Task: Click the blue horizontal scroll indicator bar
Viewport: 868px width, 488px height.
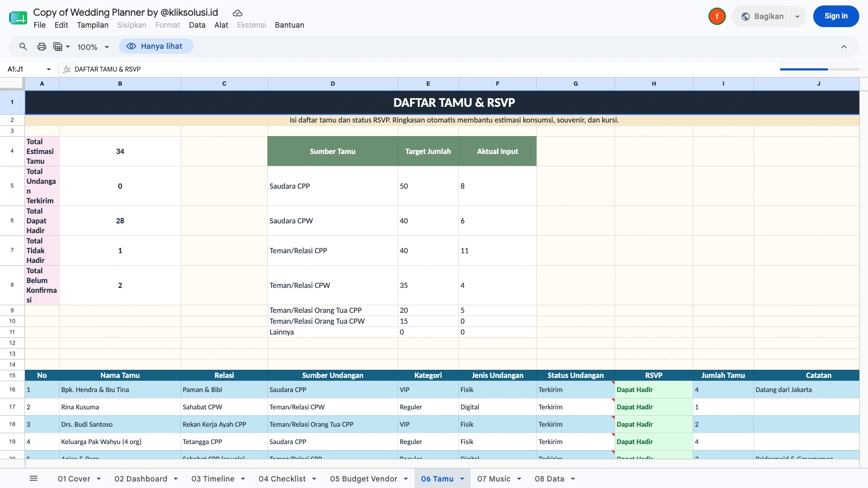Action: (x=803, y=69)
